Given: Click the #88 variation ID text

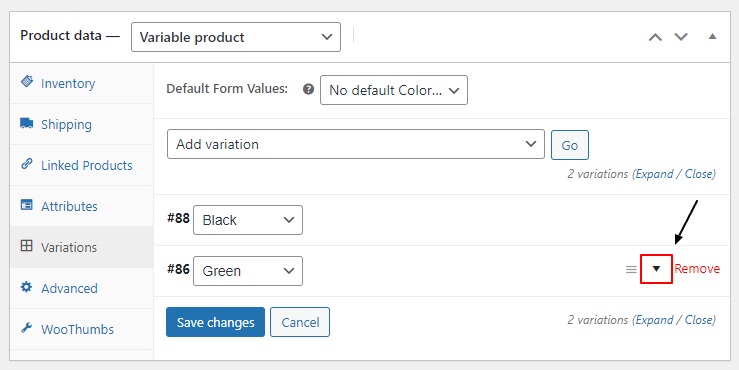Looking at the screenshot, I should point(178,218).
